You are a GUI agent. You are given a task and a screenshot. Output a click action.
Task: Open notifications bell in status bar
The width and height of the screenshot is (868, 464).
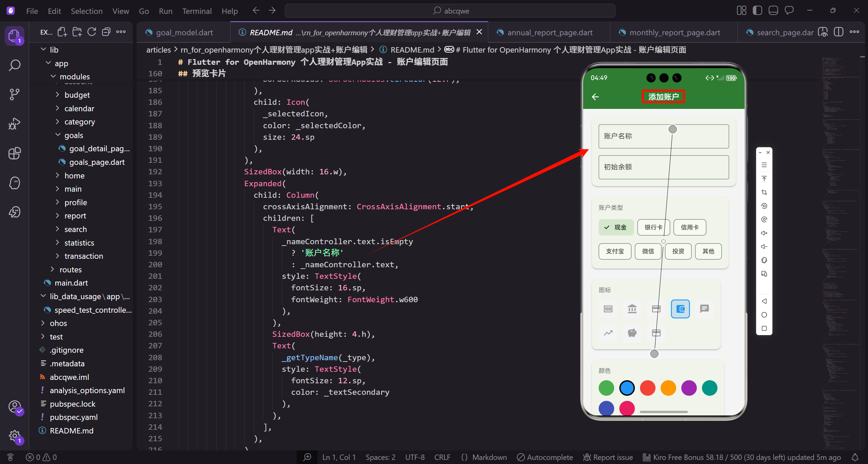[x=855, y=457]
